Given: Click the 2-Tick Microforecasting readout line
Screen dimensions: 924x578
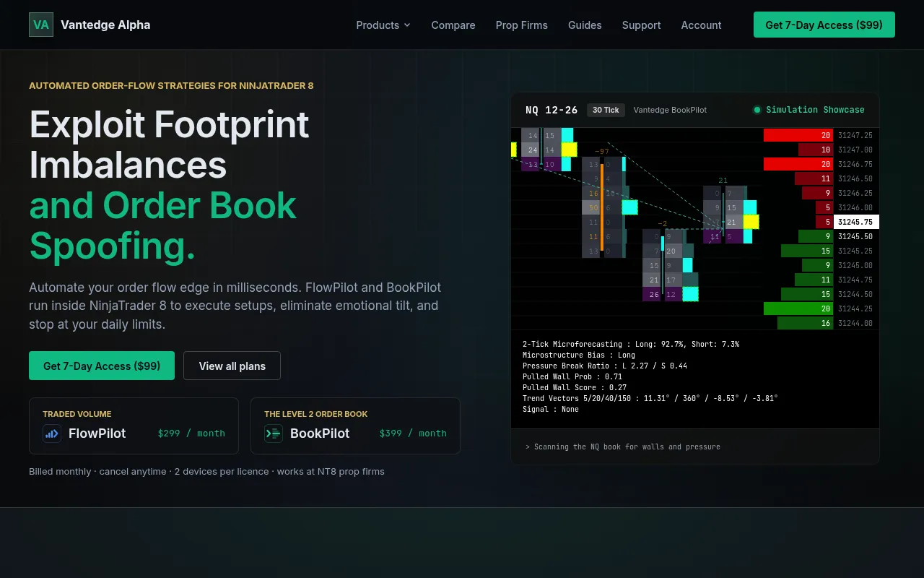Looking at the screenshot, I should point(631,344).
